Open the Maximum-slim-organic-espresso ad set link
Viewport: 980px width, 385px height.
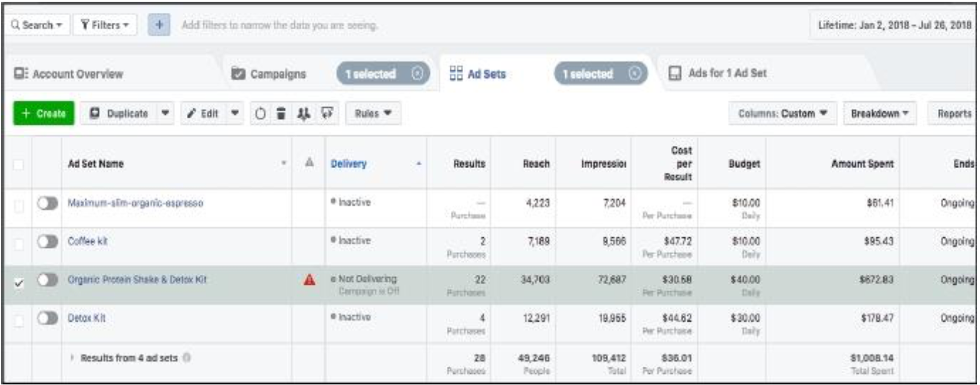[x=135, y=204]
